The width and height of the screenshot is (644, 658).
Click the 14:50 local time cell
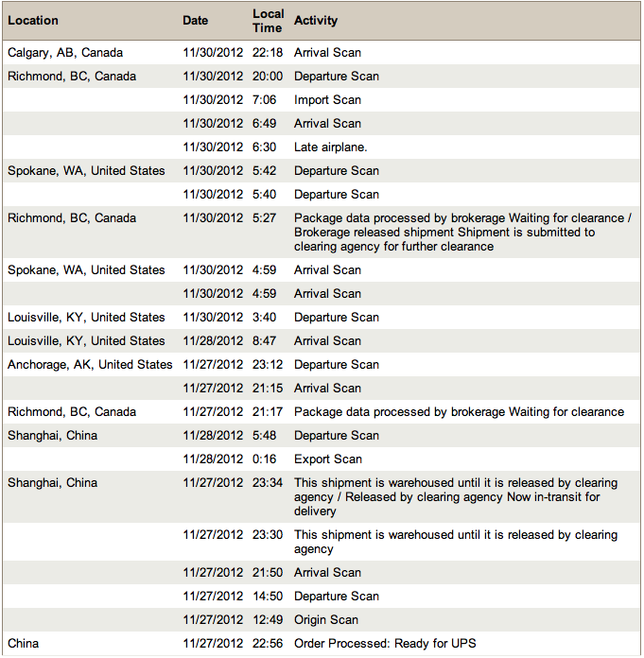pos(268,597)
